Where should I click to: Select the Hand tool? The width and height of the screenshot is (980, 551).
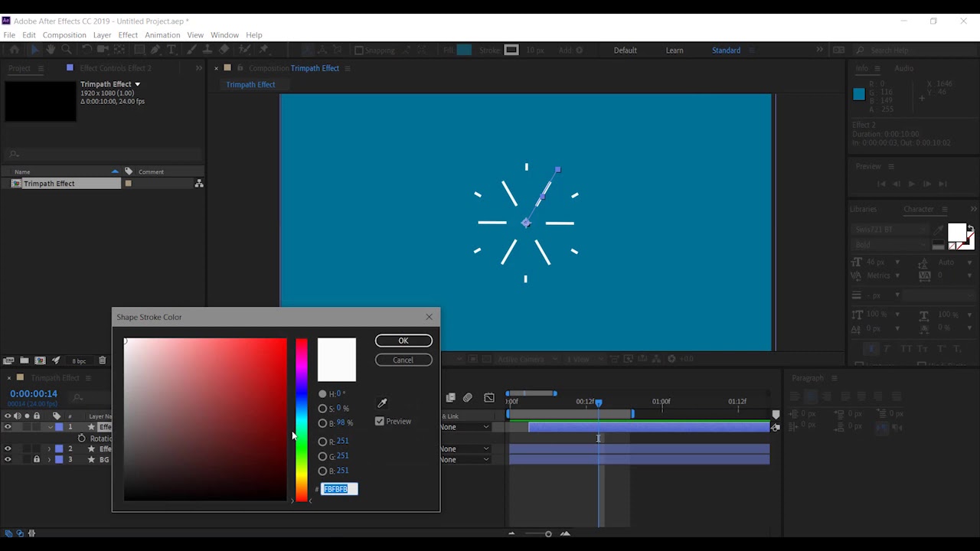coord(51,50)
